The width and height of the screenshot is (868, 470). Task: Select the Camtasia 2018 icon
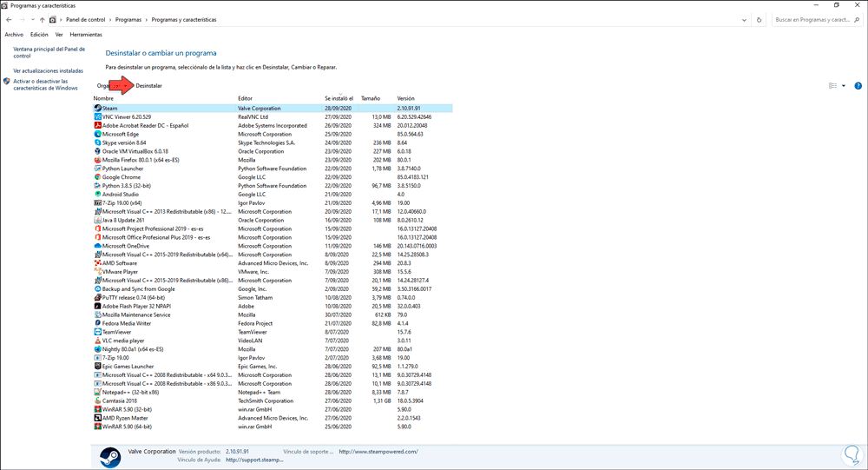[97, 400]
